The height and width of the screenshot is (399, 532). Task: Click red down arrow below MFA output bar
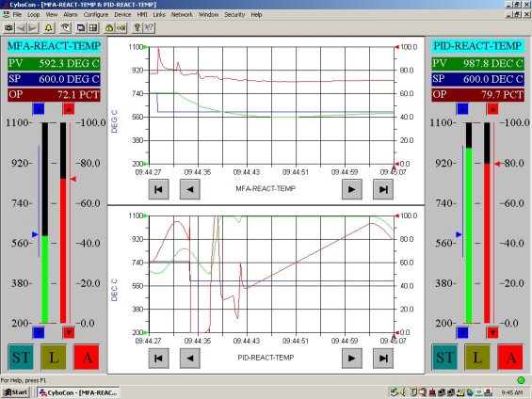[x=69, y=332]
